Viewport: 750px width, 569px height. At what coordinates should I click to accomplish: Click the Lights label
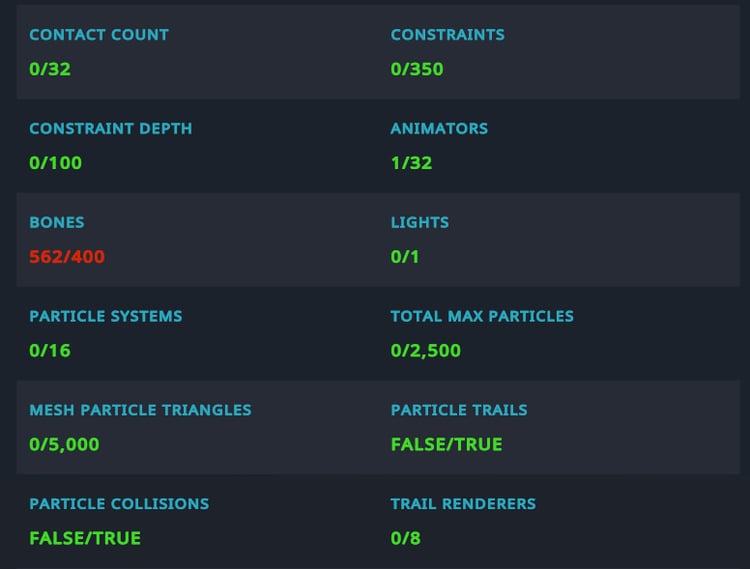click(x=420, y=223)
